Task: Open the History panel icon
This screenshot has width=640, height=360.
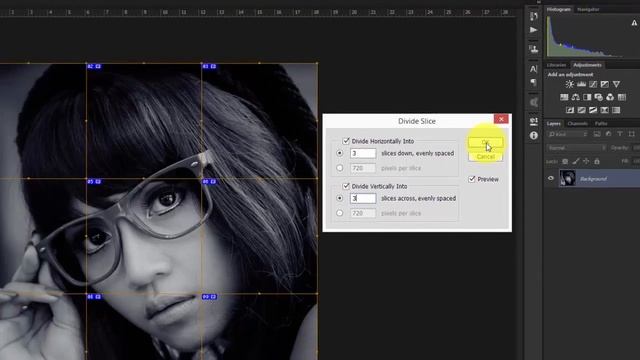Action: pyautogui.click(x=533, y=16)
